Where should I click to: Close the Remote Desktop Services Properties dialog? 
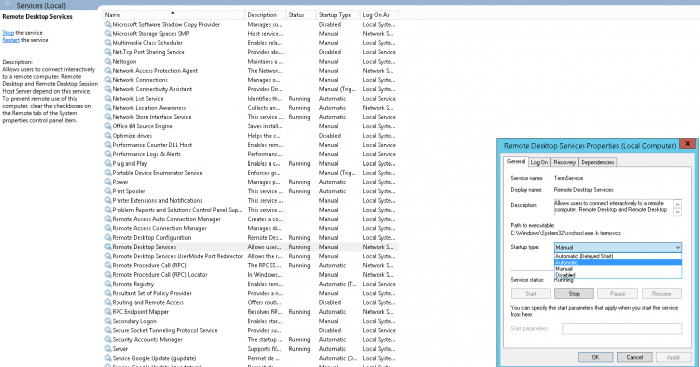[688, 144]
